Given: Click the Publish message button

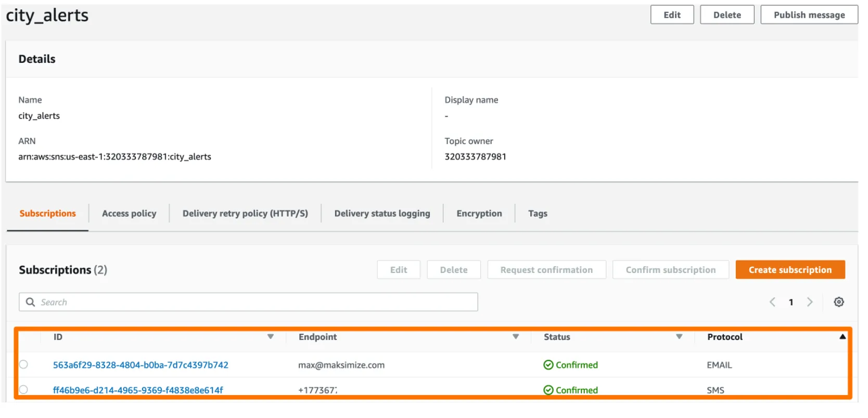Looking at the screenshot, I should [x=809, y=15].
